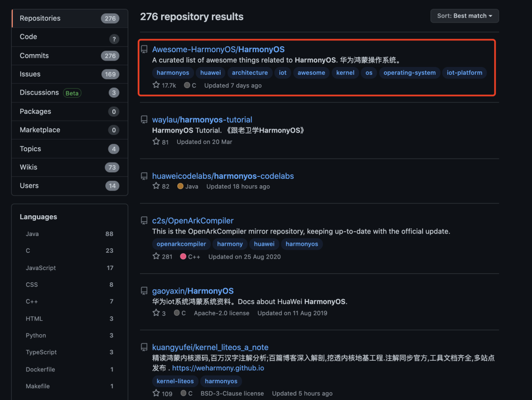Click the '276 repository results' heading
The image size is (532, 400).
[x=192, y=17]
